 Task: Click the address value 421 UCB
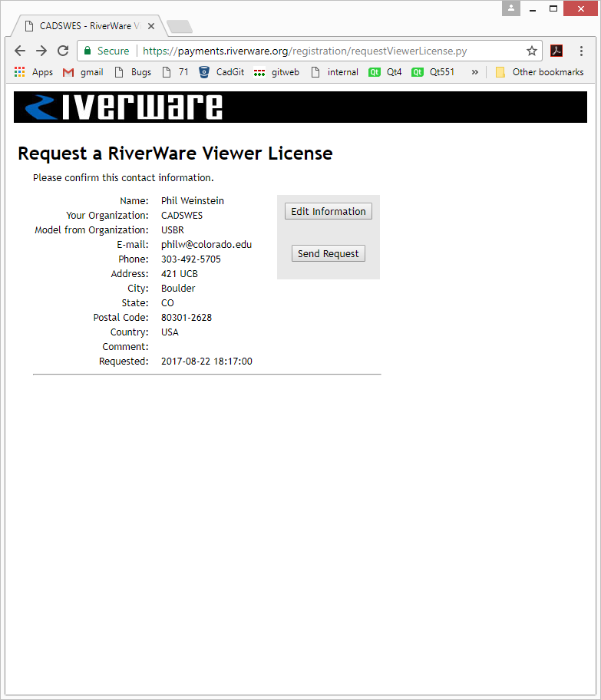tap(179, 274)
